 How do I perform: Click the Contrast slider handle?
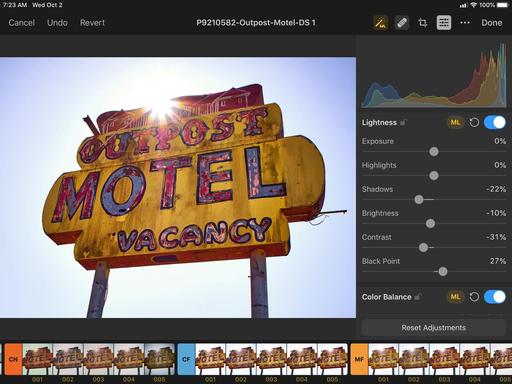[x=423, y=247]
